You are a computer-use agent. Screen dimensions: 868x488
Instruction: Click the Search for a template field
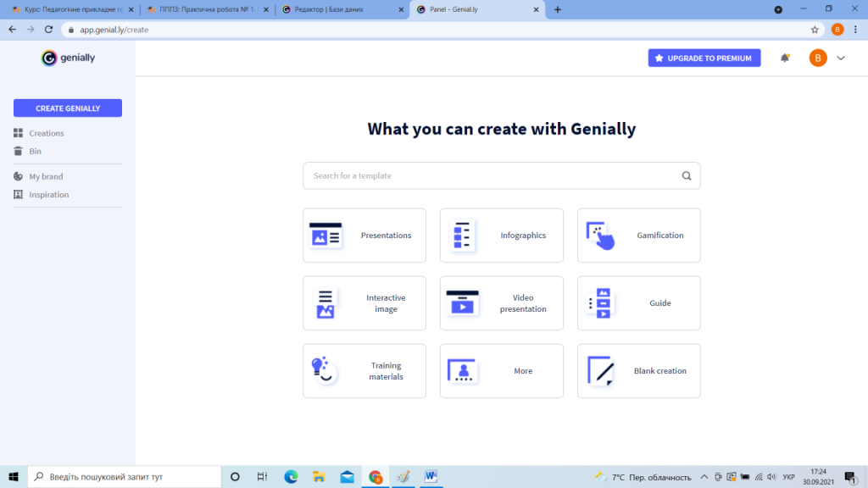tap(492, 176)
